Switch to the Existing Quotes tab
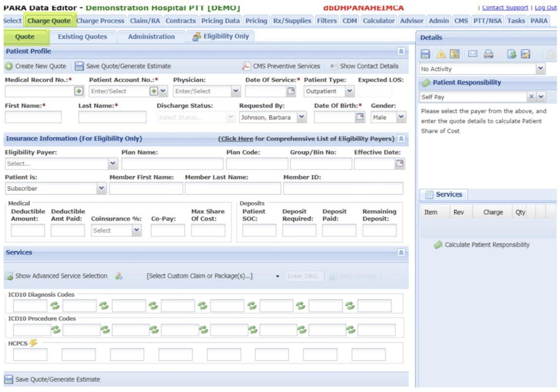Viewport: 560px width, 392px height. (x=82, y=37)
